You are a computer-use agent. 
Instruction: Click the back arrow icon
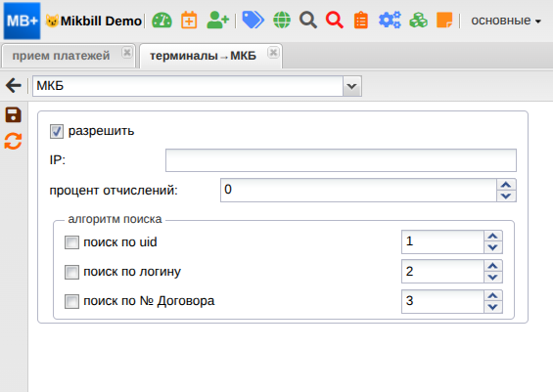(x=14, y=86)
